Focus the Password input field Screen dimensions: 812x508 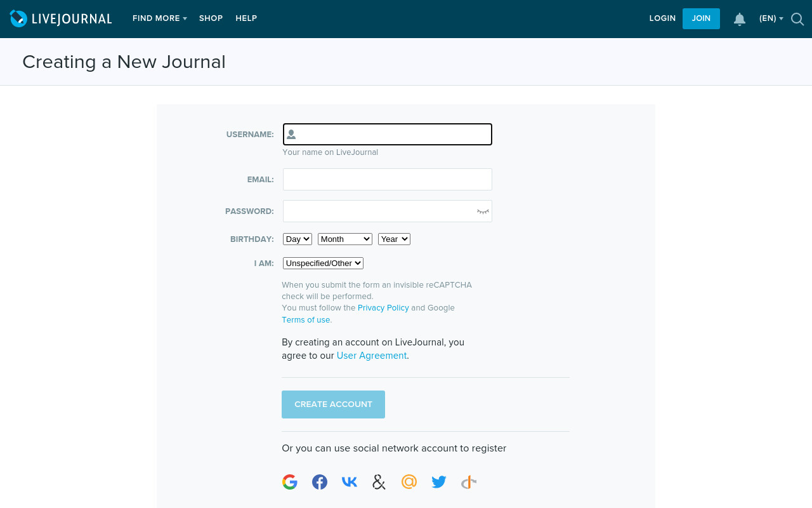pos(388,211)
